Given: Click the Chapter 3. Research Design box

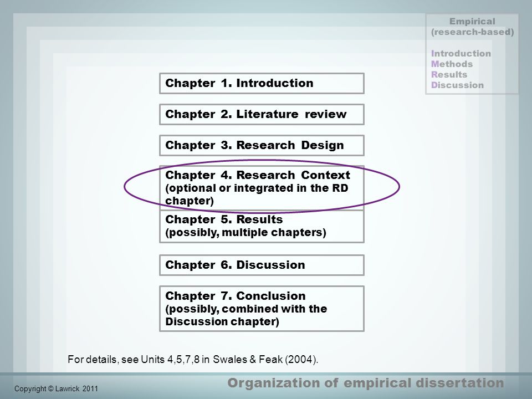Looking at the screenshot, I should [262, 146].
